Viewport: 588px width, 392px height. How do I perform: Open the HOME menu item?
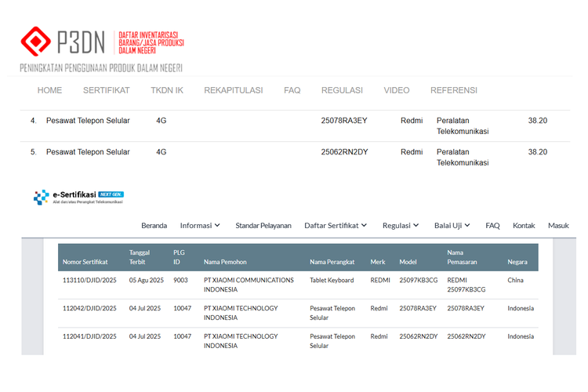[x=49, y=90]
